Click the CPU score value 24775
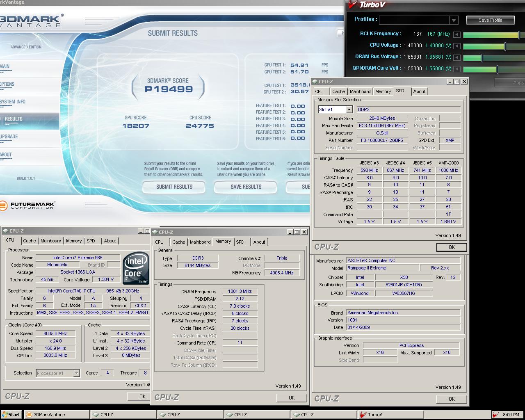 (200, 126)
